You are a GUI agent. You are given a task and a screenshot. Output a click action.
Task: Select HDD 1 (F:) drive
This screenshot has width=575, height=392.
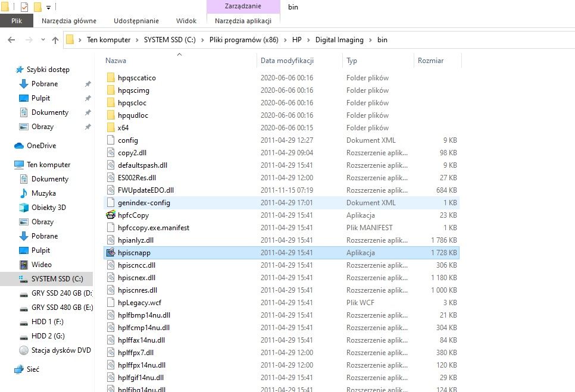(x=47, y=322)
